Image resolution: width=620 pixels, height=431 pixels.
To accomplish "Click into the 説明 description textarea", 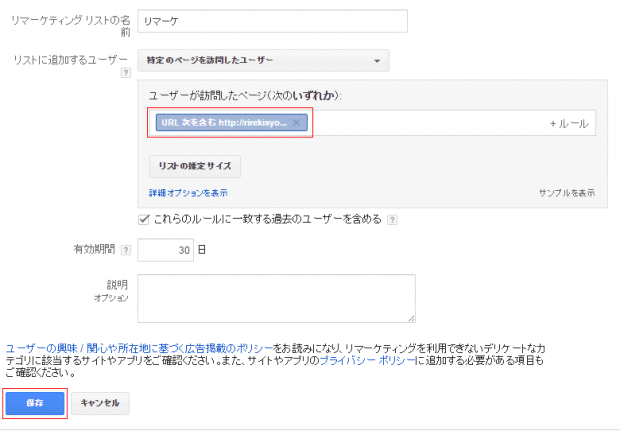I will click(275, 298).
